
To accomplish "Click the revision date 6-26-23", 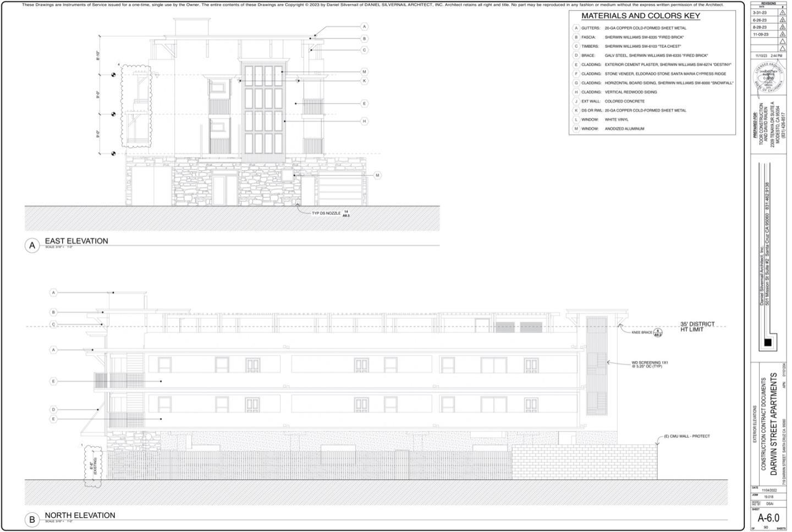I will [x=760, y=20].
